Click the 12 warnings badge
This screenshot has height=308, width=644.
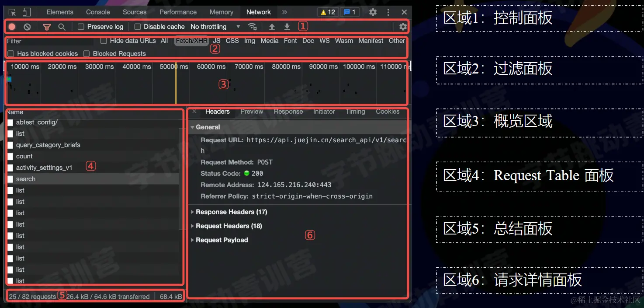tap(328, 12)
